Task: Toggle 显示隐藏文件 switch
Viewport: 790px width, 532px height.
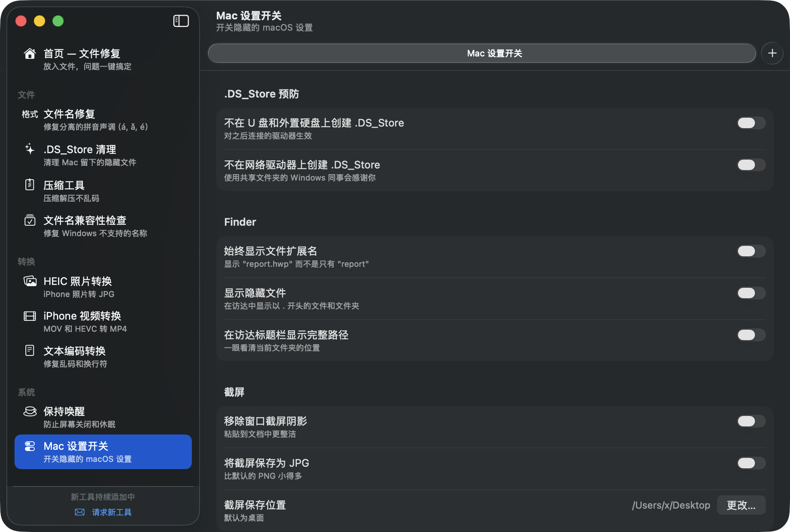Action: pyautogui.click(x=751, y=293)
